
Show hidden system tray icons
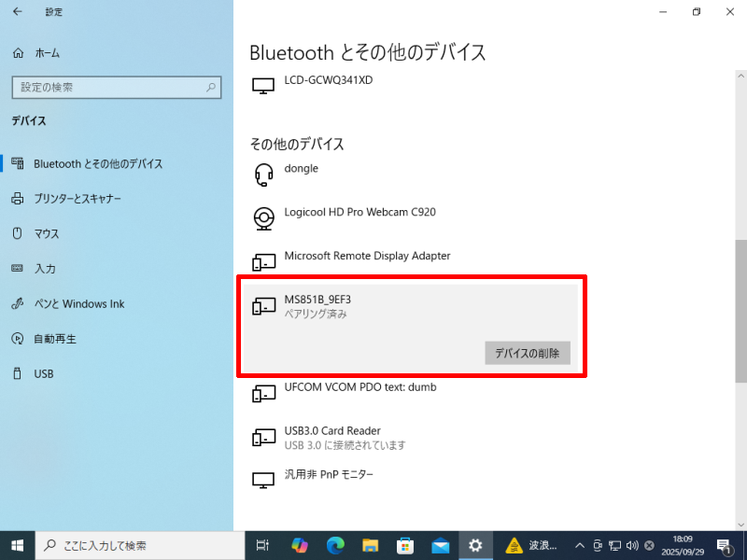[580, 545]
